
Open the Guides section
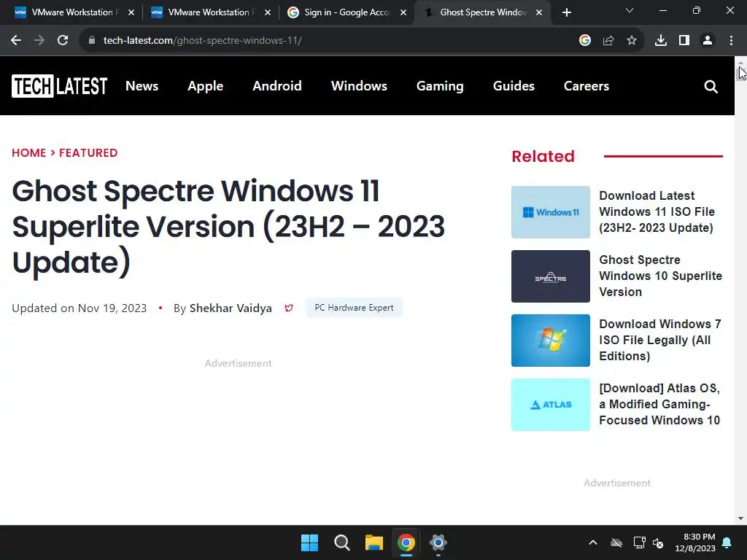(514, 86)
